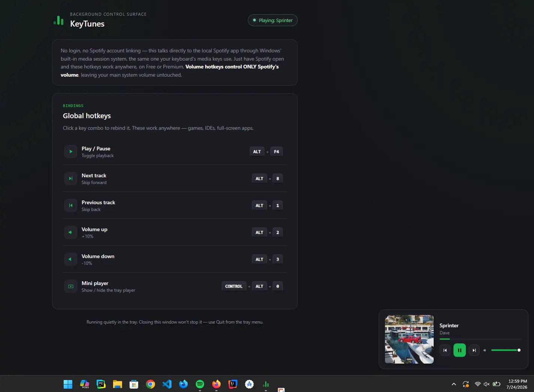This screenshot has width=534, height=392.
Task: Click the Sprinter album art thumbnail
Action: point(409,339)
